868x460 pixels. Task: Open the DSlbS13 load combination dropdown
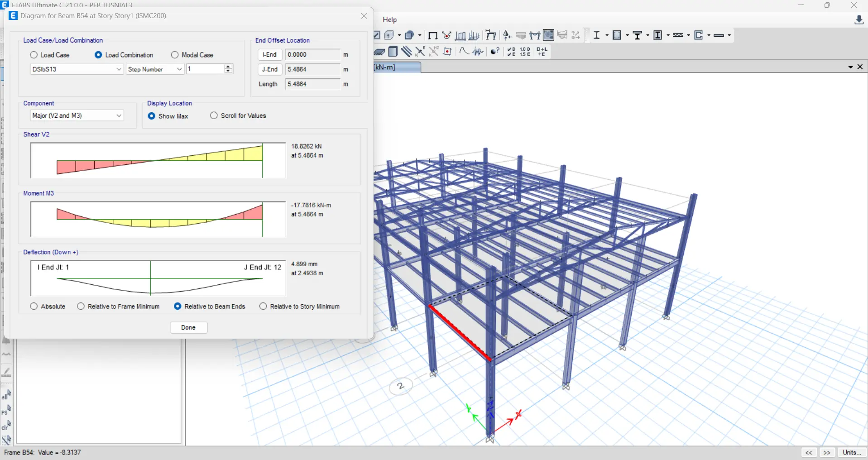click(x=118, y=69)
